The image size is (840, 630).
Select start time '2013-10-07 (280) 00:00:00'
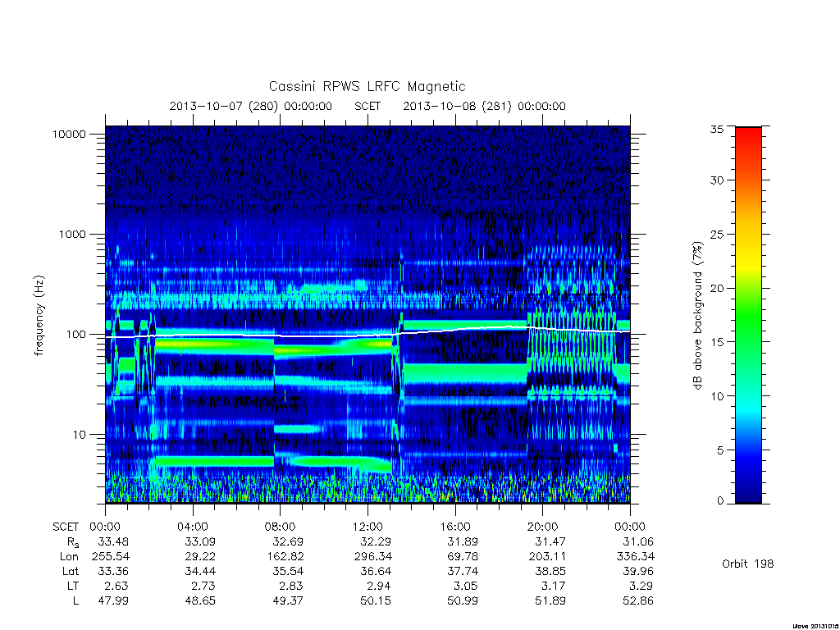coord(251,106)
